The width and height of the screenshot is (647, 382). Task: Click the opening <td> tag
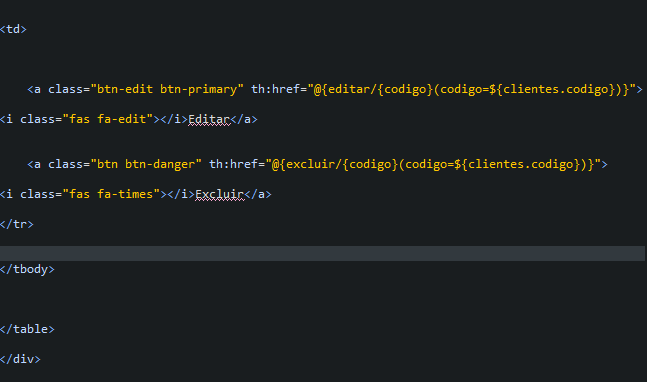(x=13, y=29)
